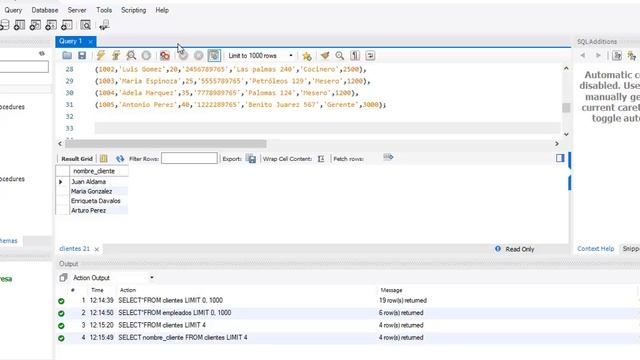Click the Result Grid button

coord(77,159)
